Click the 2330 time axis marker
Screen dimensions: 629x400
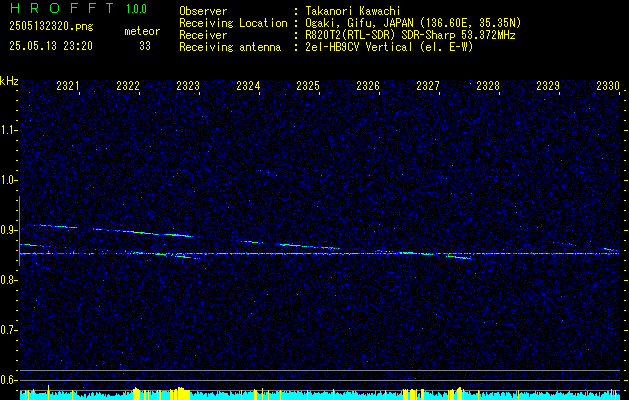pos(608,85)
